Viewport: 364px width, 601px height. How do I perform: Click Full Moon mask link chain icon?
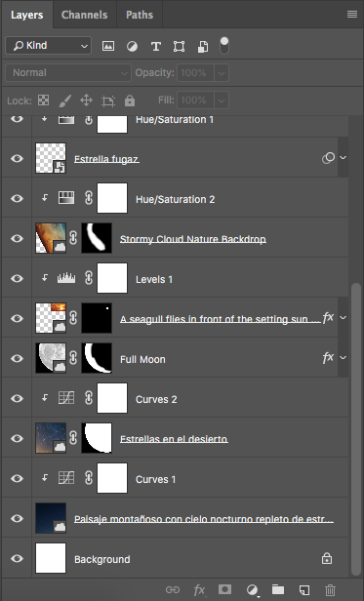(x=73, y=358)
